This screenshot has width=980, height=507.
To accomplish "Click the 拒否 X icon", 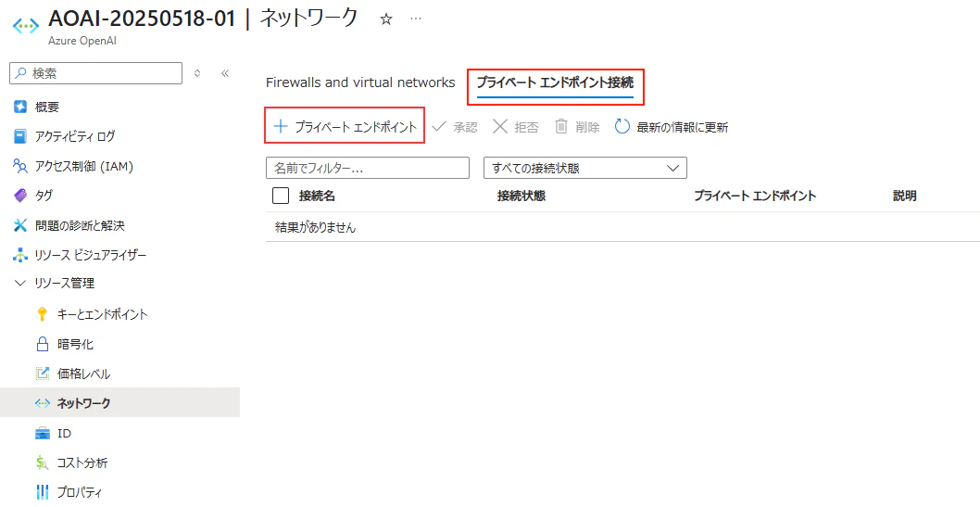I will click(x=500, y=127).
